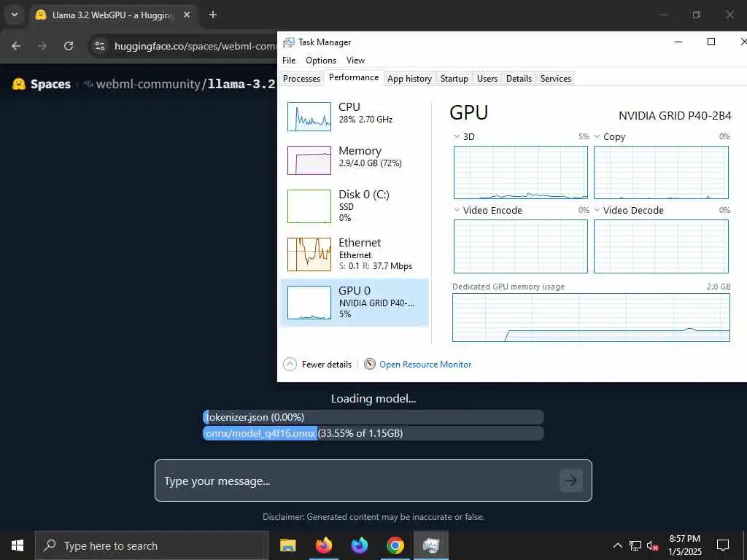Open the View menu in Task Manager
This screenshot has width=747, height=560.
(x=355, y=61)
